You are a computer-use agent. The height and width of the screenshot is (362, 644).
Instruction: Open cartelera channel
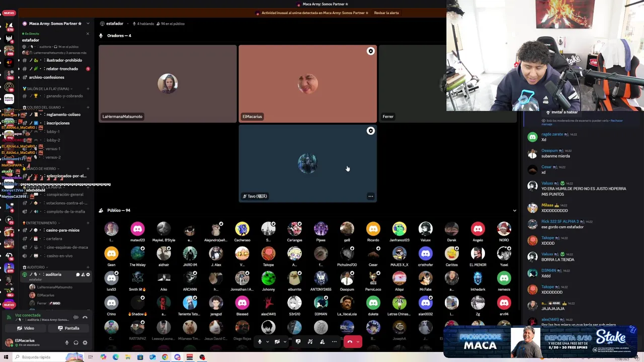pyautogui.click(x=56, y=239)
